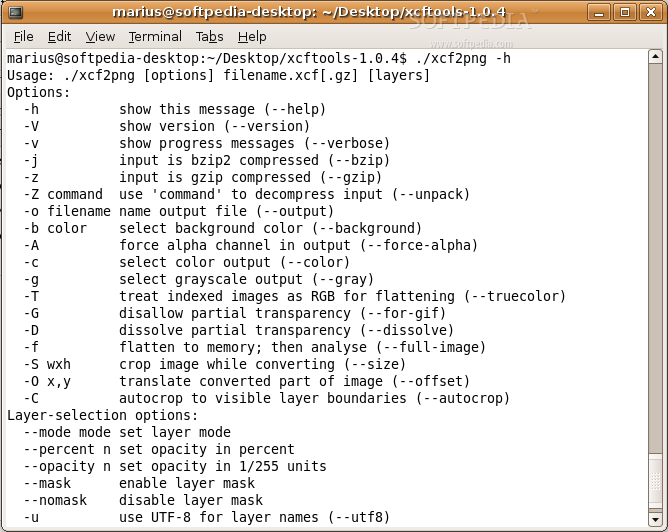Click the 'Layer-selection options:' heading line
This screenshot has height=532, width=668.
(103, 415)
